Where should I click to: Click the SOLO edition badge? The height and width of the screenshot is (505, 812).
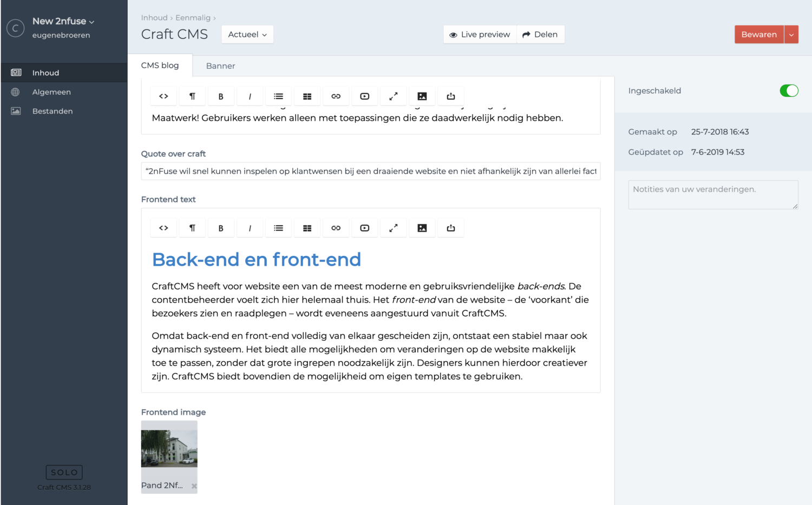coord(64,473)
